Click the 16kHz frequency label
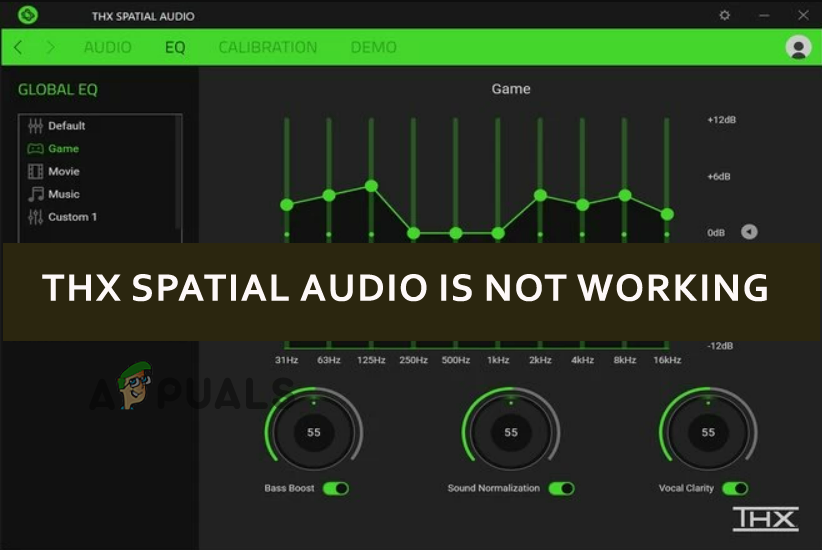This screenshot has width=822, height=550. 667,360
